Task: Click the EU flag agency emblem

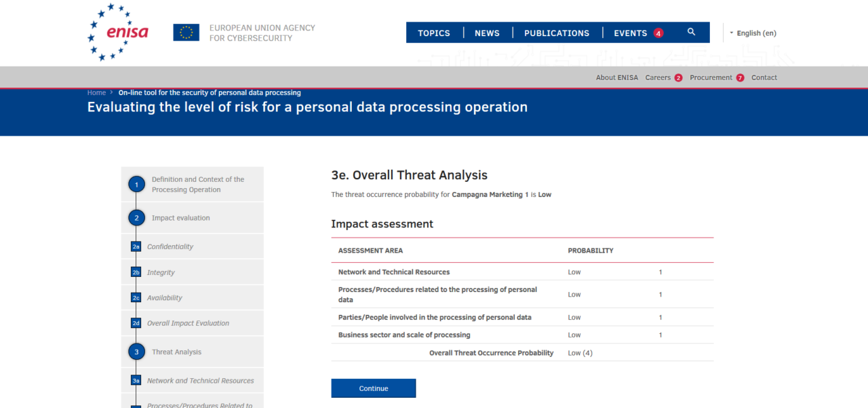Action: pyautogui.click(x=186, y=31)
